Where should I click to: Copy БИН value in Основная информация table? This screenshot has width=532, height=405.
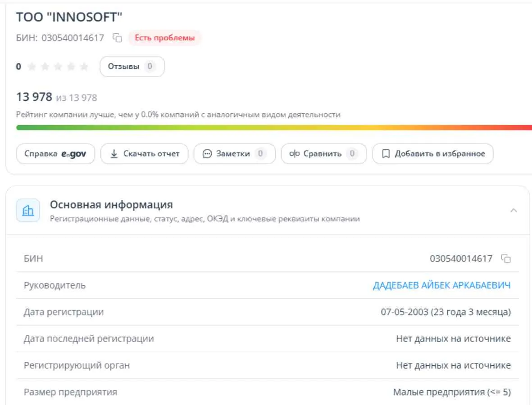click(506, 259)
